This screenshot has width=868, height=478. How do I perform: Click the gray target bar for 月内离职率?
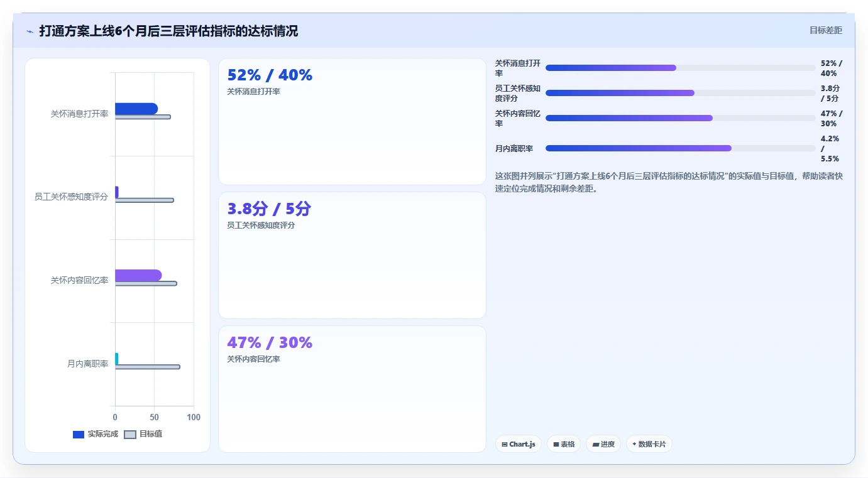click(x=148, y=367)
